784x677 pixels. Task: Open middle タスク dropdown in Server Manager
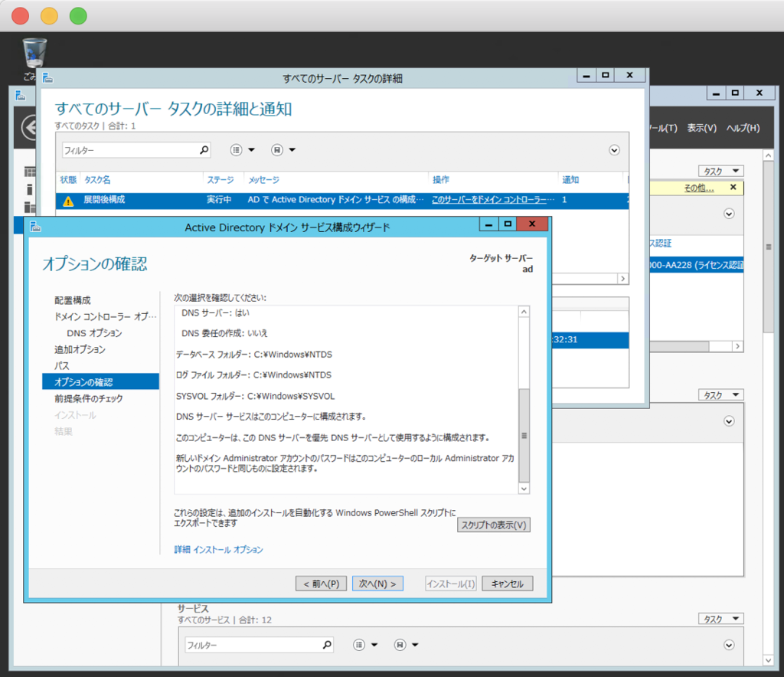point(721,395)
